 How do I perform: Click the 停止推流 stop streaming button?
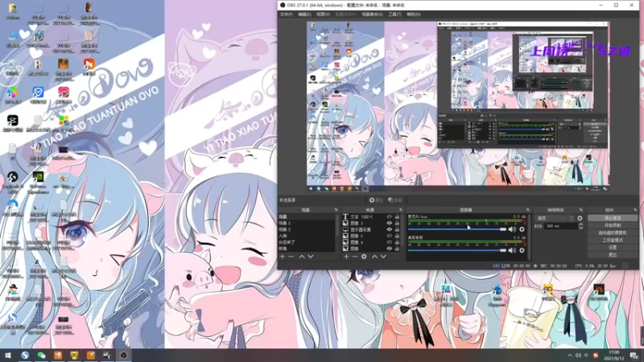(613, 218)
